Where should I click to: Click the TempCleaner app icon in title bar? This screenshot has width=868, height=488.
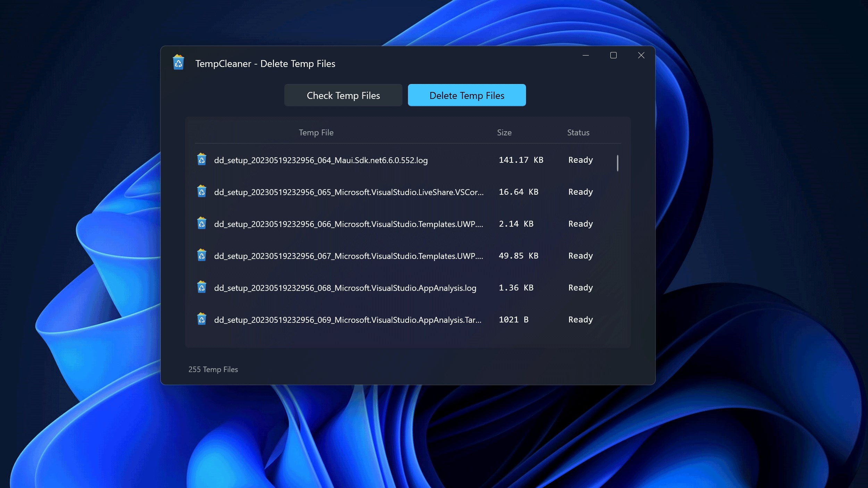178,62
